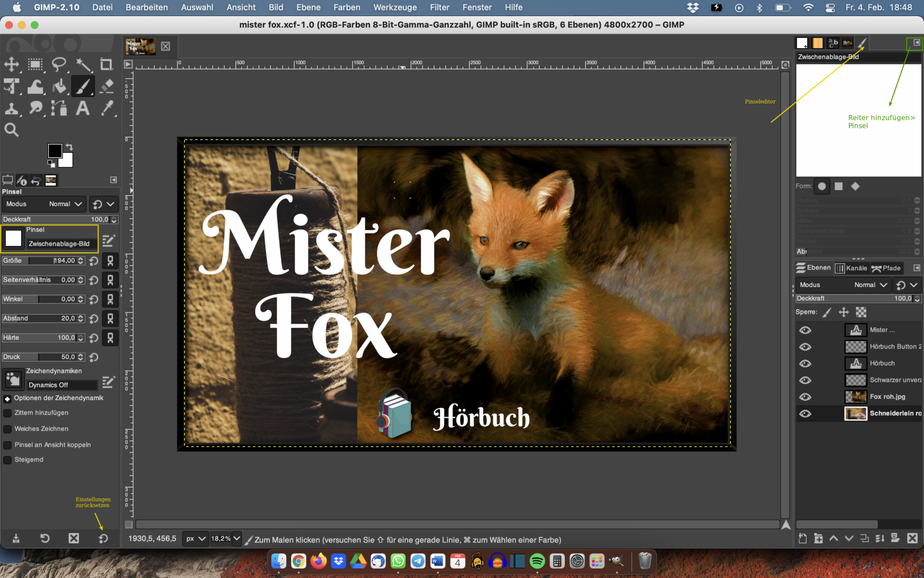Enable Weiches Zeichnen checkbox
The image size is (924, 578).
tap(7, 429)
